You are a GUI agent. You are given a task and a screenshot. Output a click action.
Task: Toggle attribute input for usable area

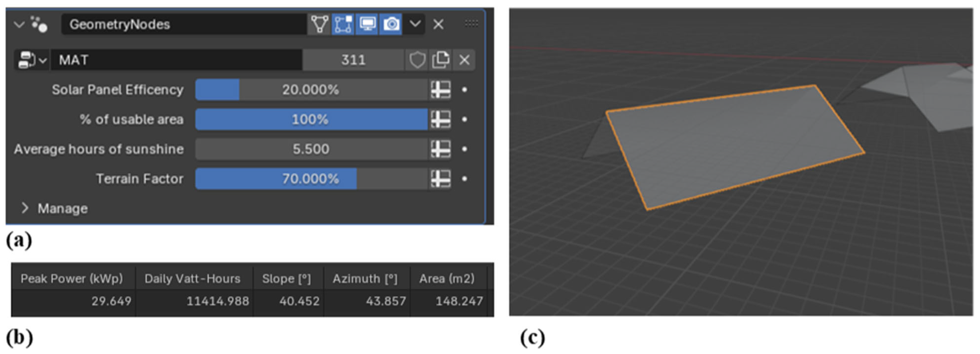tap(441, 120)
